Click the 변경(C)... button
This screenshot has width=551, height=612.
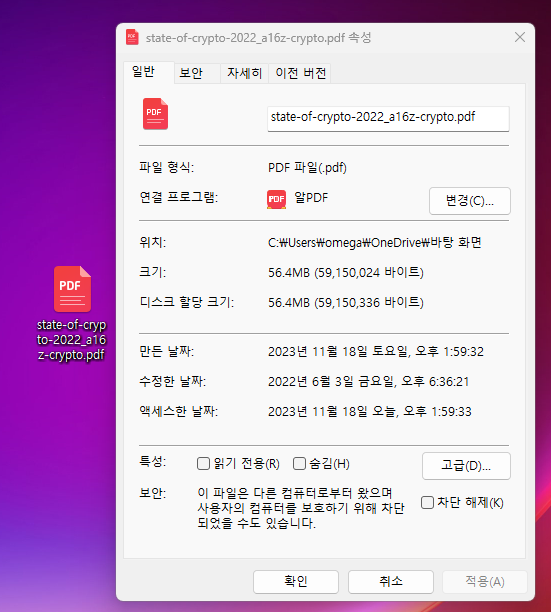pos(470,201)
